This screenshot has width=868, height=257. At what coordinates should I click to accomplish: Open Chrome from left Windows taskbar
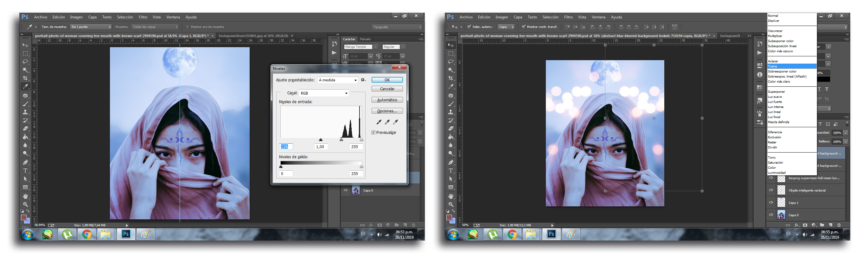coord(87,234)
